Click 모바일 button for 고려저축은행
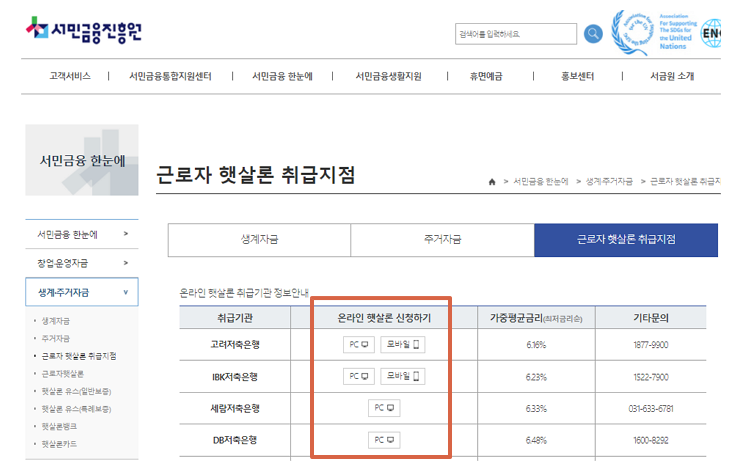The image size is (734, 468). [403, 345]
